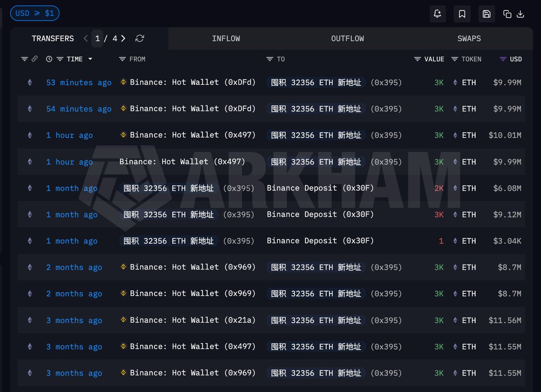Image resolution: width=541 pixels, height=392 pixels.
Task: Open Binance Deposit (0x30F) in $3.04K row
Action: pyautogui.click(x=321, y=241)
